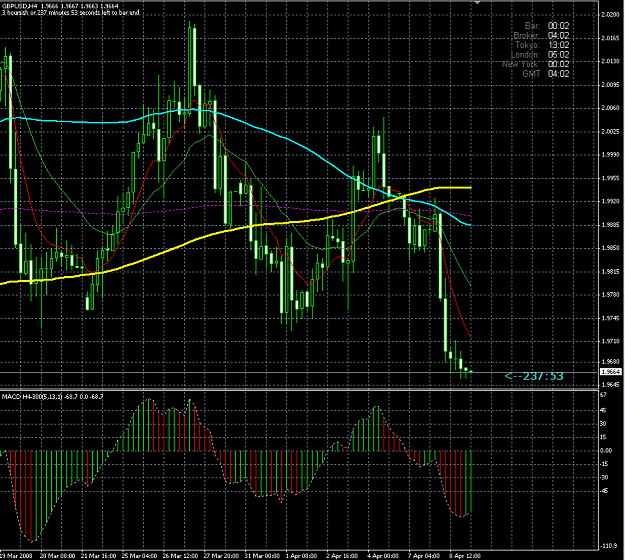Click the GMT 04:02 clock line

point(546,74)
